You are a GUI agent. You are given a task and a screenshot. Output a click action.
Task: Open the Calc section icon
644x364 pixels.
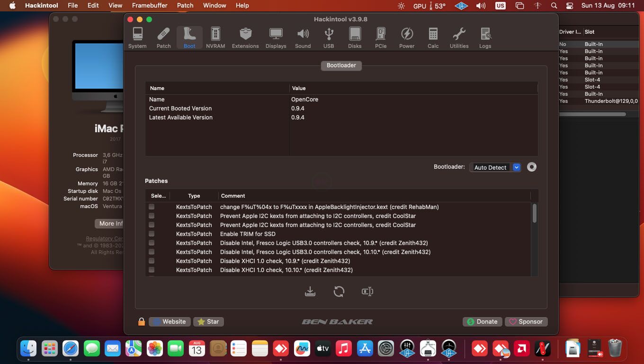tap(432, 37)
